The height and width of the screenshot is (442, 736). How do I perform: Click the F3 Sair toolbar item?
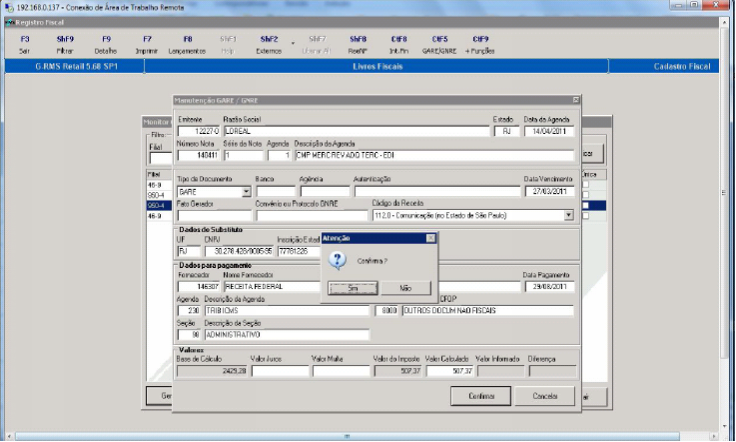24,45
